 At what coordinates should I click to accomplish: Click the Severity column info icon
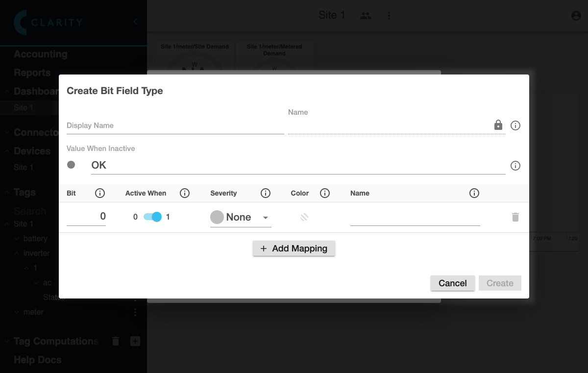pyautogui.click(x=266, y=193)
